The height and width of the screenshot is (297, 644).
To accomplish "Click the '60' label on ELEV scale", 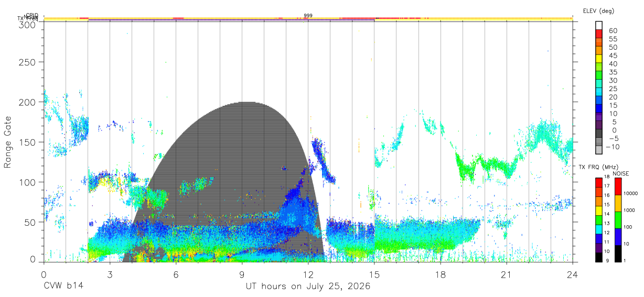I will 612,30.
